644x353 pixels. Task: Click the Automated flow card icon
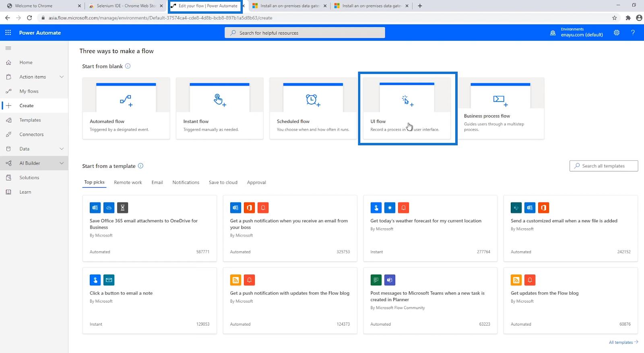pyautogui.click(x=126, y=100)
